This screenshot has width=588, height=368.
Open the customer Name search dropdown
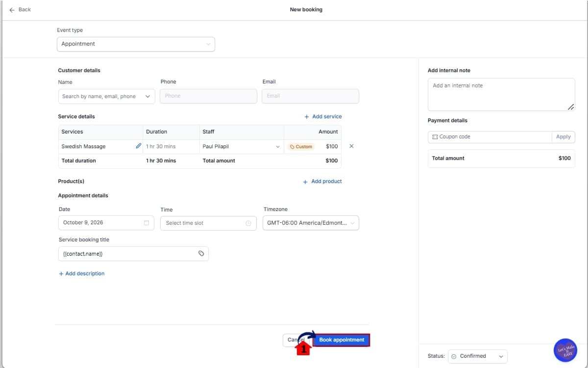coord(106,96)
